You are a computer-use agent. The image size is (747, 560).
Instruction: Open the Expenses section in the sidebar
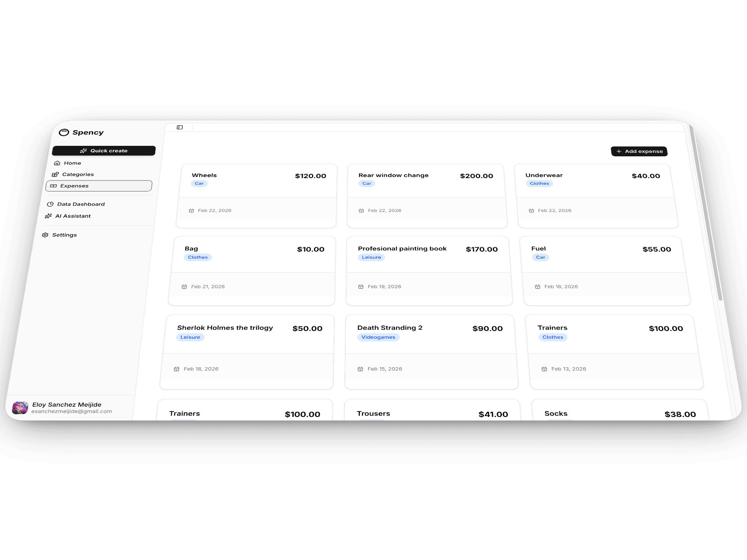(x=74, y=185)
